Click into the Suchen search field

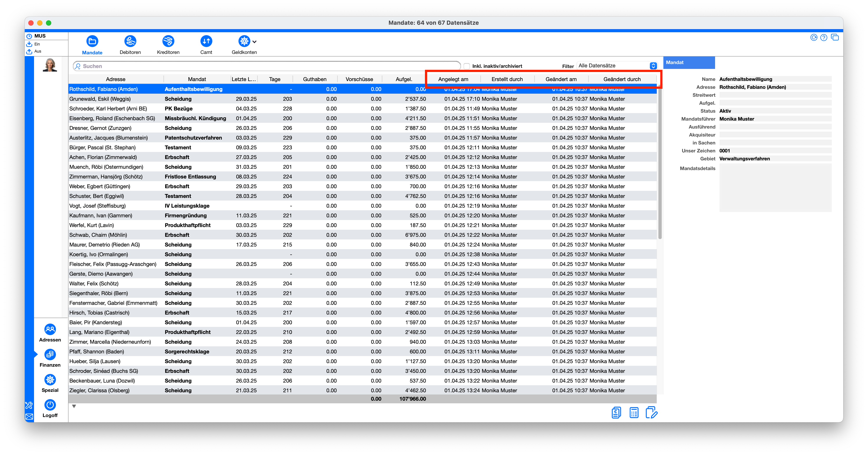pos(266,66)
